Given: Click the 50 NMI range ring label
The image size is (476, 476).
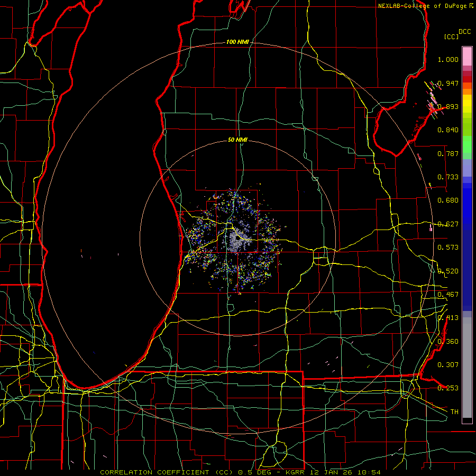Looking at the screenshot, I should coord(237,140).
